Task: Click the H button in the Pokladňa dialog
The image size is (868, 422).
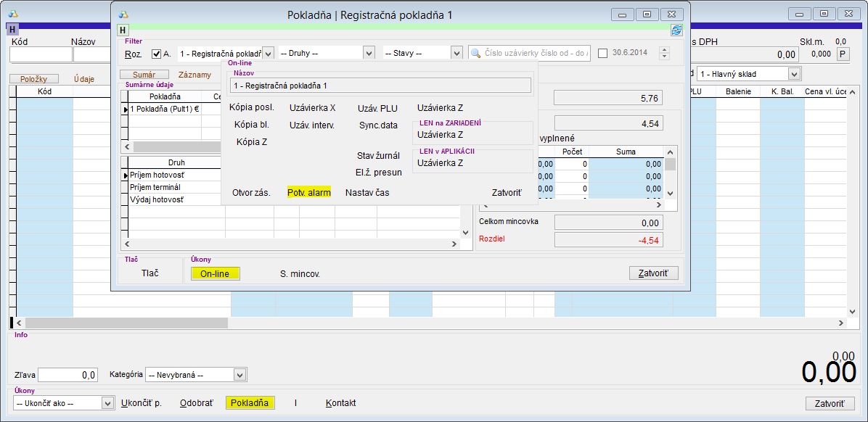Action: click(123, 30)
